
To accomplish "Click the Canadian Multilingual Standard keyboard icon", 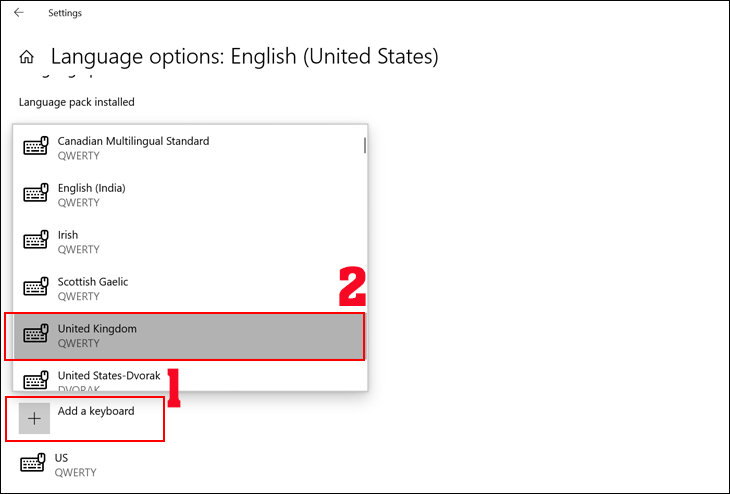I will tap(36, 148).
